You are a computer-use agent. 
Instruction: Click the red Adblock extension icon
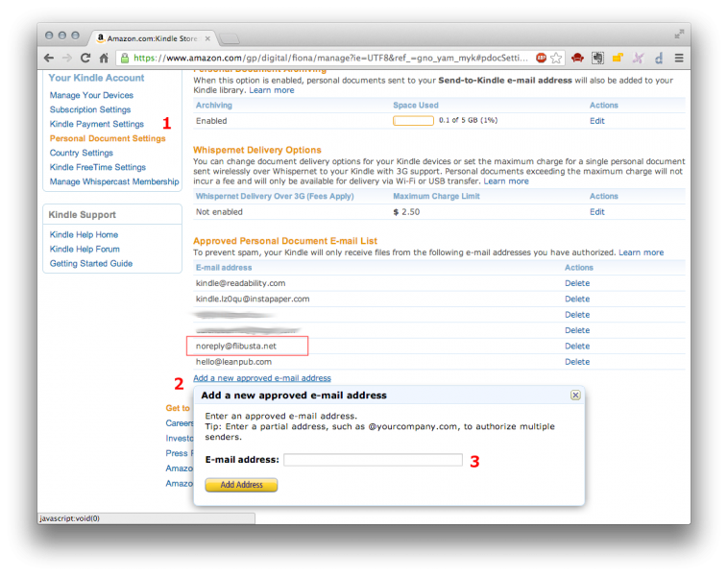point(541,58)
